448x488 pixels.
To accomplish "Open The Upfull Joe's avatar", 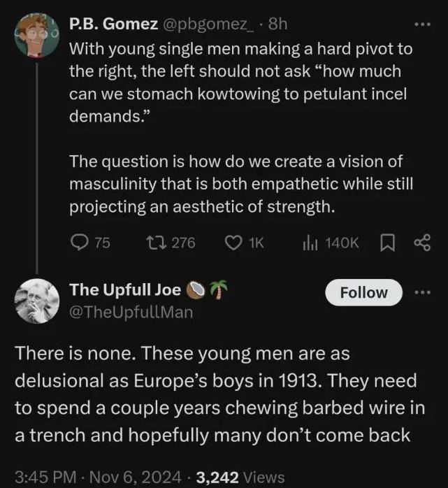I will (x=37, y=301).
